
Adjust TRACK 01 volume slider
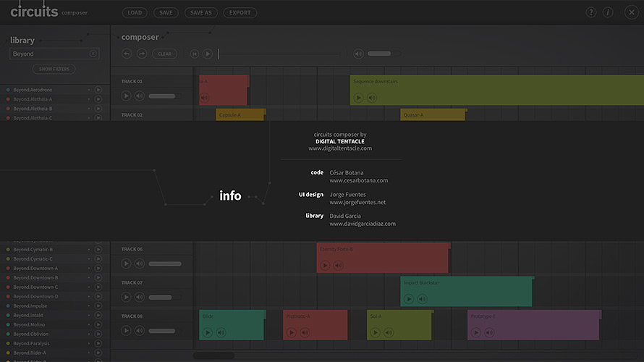pos(165,96)
